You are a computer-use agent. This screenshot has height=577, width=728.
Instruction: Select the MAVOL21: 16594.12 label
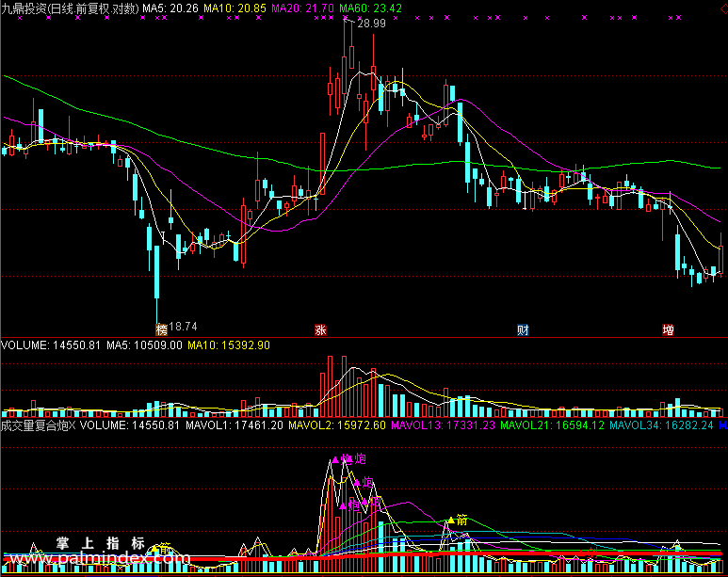[553, 425]
